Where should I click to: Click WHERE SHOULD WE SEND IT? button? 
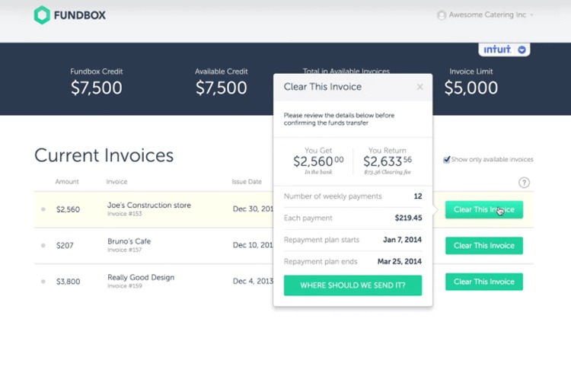pyautogui.click(x=352, y=285)
